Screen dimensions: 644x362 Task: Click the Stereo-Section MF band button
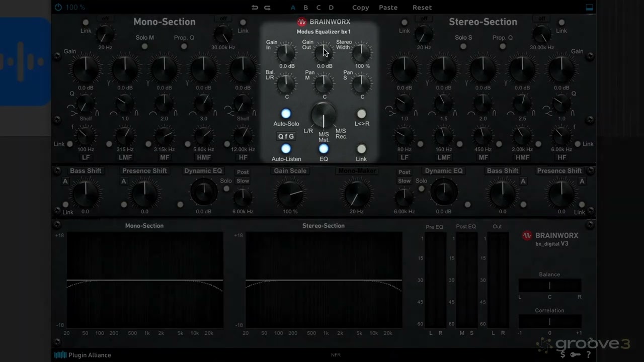(x=483, y=157)
